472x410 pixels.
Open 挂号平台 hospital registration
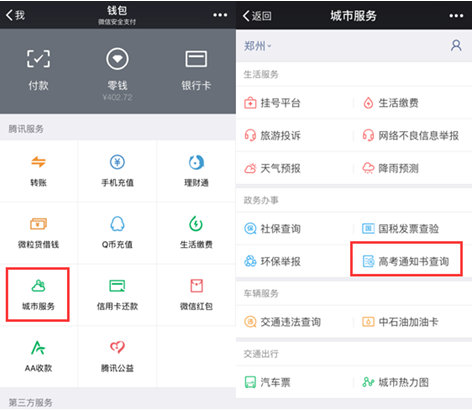pos(295,103)
